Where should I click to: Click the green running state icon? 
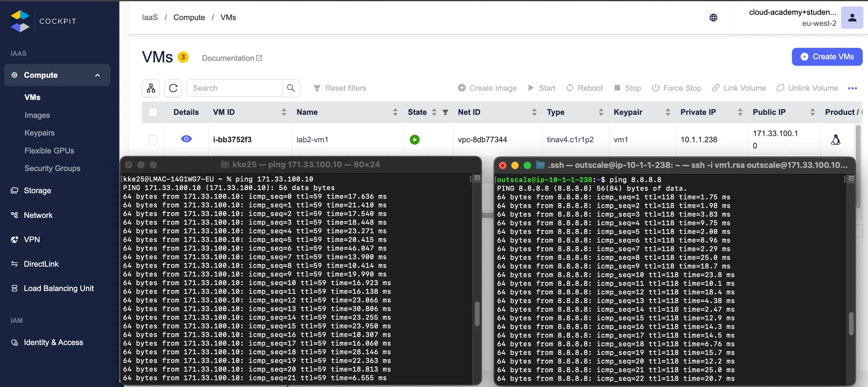tap(415, 140)
